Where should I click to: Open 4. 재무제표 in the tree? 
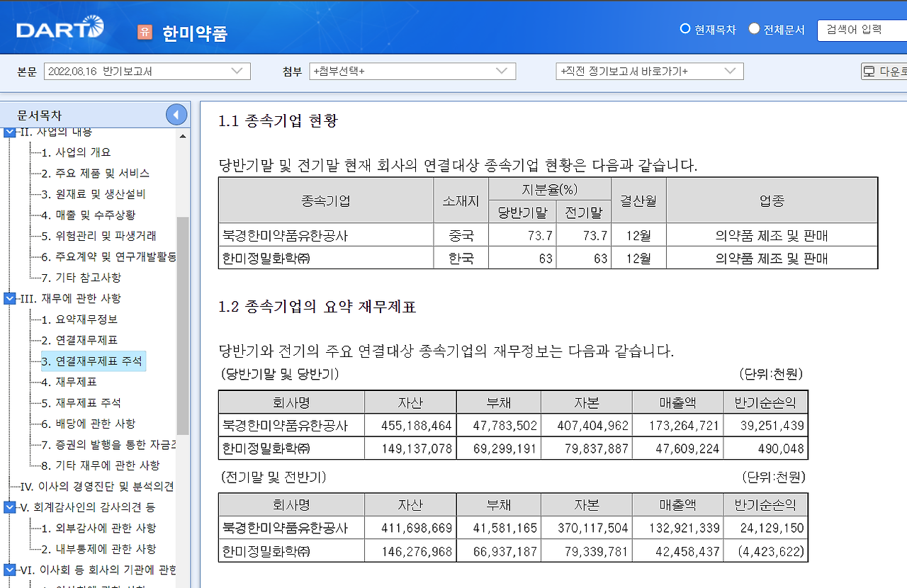69,382
